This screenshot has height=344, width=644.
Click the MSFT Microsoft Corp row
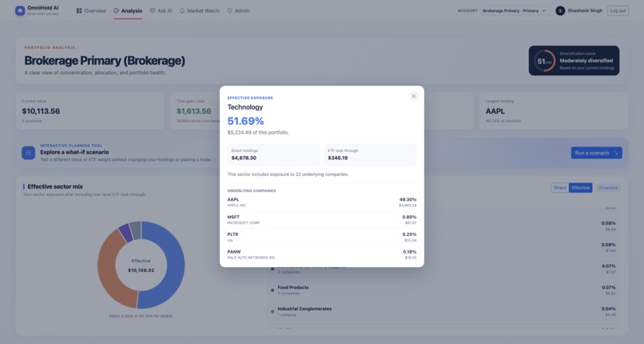pyautogui.click(x=321, y=219)
